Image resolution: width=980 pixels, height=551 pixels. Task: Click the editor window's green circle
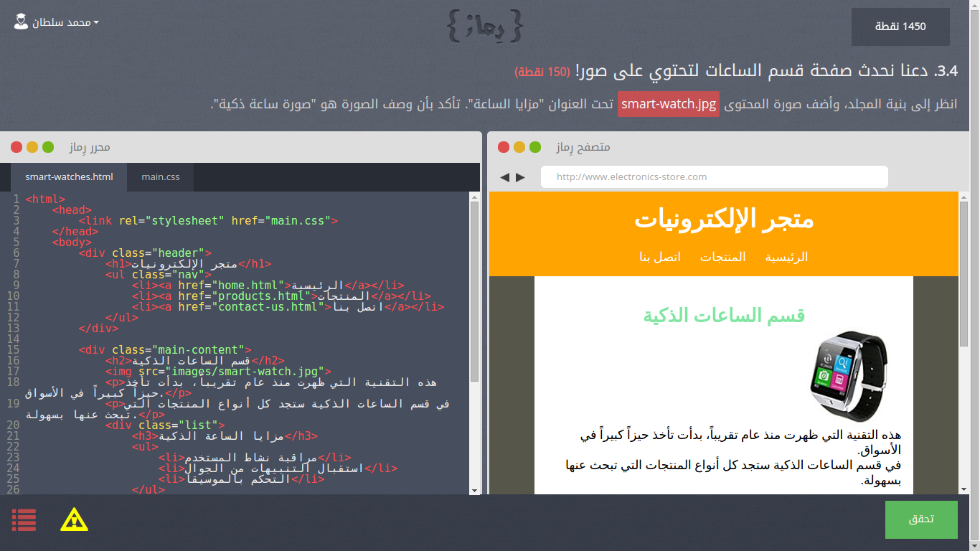[48, 147]
